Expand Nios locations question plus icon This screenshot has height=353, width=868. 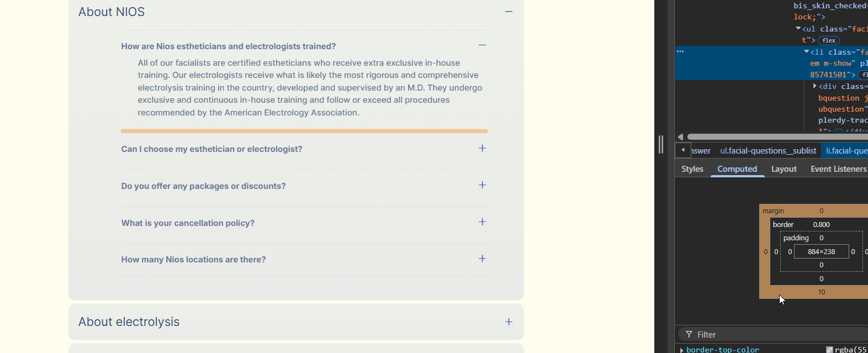[482, 259]
